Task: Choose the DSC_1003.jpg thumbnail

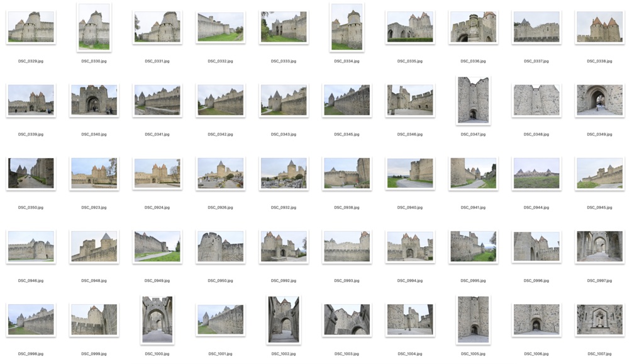Action: point(347,319)
